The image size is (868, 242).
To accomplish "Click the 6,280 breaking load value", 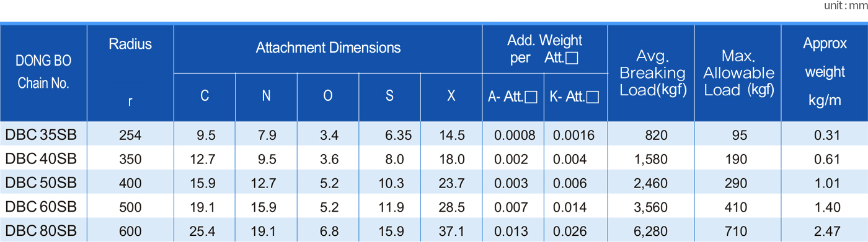I will [x=652, y=231].
